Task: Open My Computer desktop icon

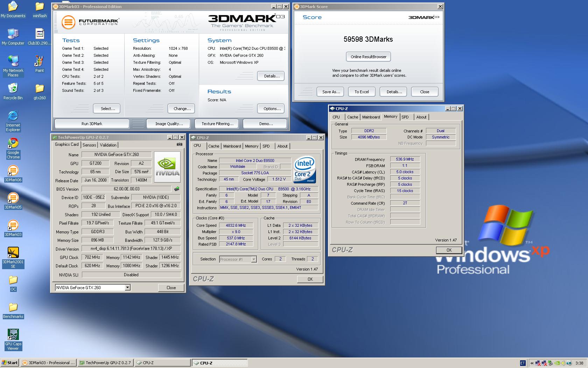Action: [x=13, y=37]
